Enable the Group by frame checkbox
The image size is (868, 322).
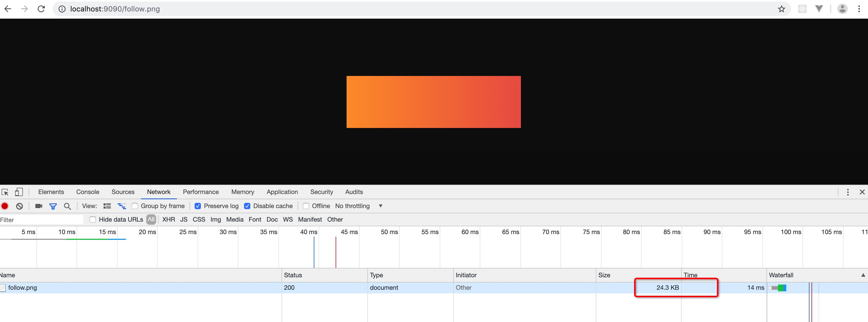135,206
